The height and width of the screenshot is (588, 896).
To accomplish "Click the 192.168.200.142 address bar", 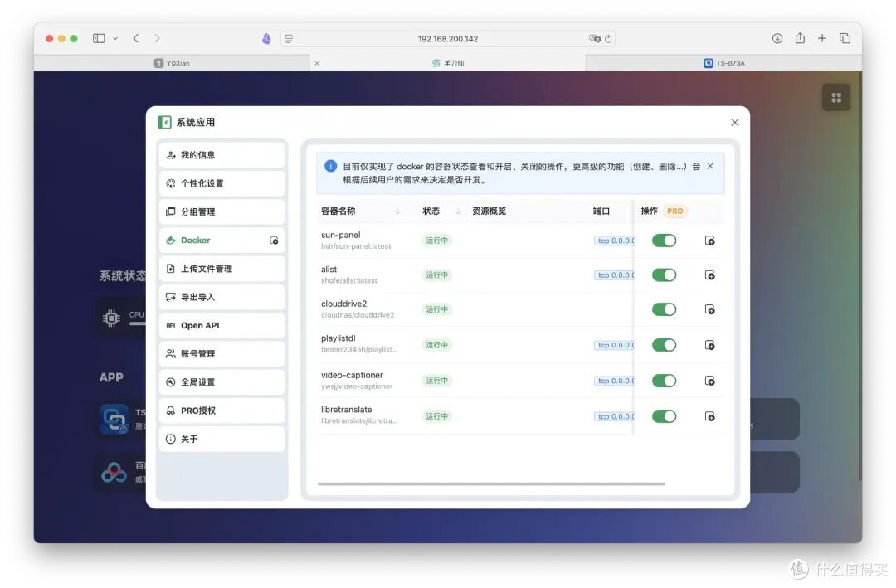I will point(447,39).
